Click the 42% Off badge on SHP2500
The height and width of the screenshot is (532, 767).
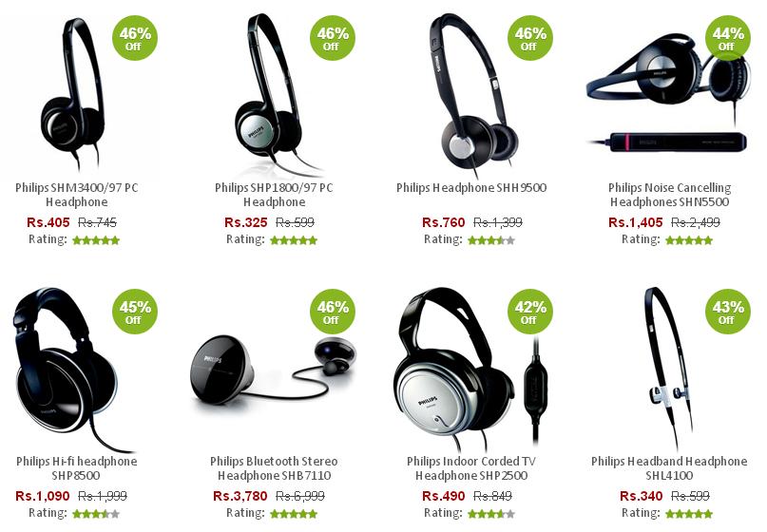pos(530,312)
